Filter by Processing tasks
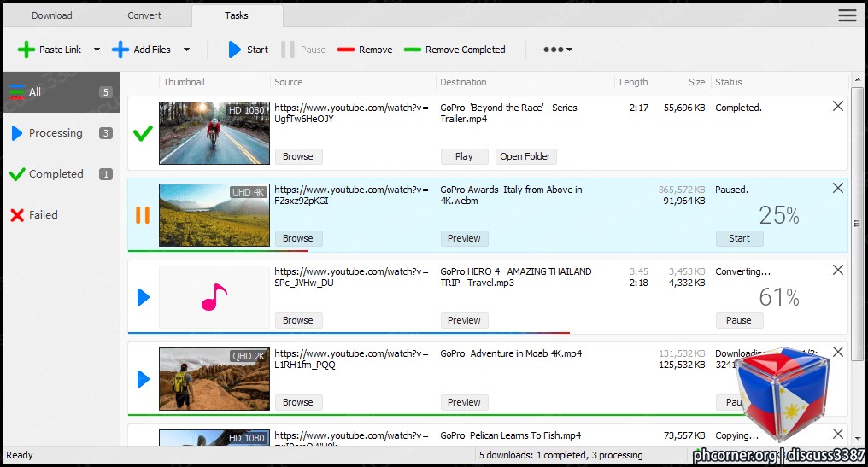 [x=62, y=133]
